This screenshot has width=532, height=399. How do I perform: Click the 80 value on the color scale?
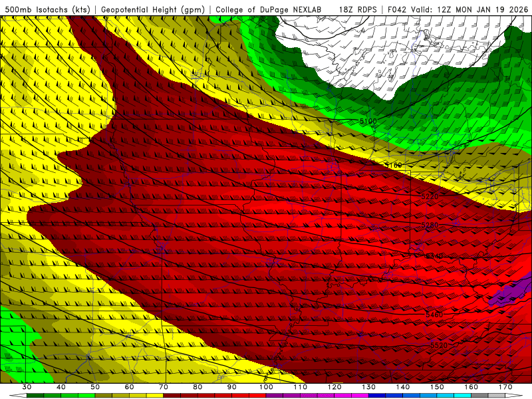(x=198, y=387)
